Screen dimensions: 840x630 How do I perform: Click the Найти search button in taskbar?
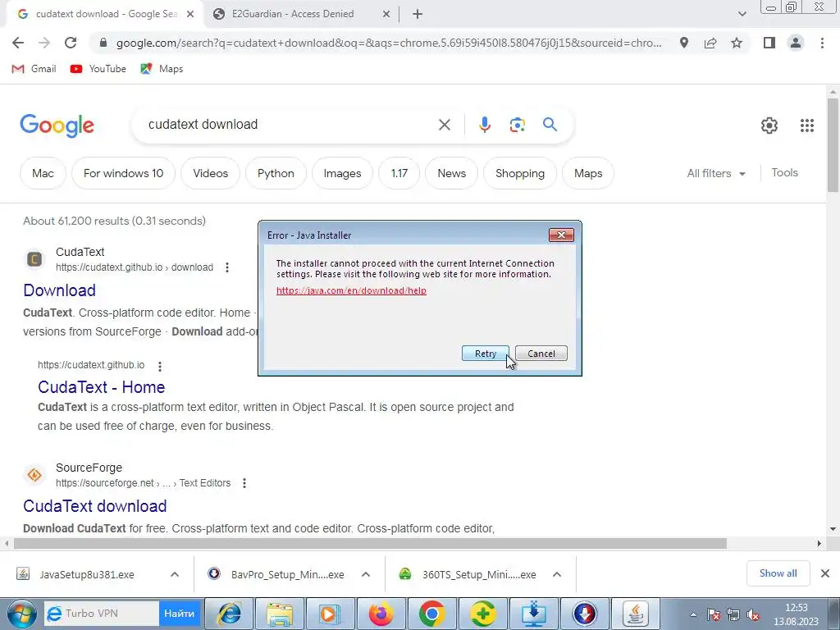(179, 614)
